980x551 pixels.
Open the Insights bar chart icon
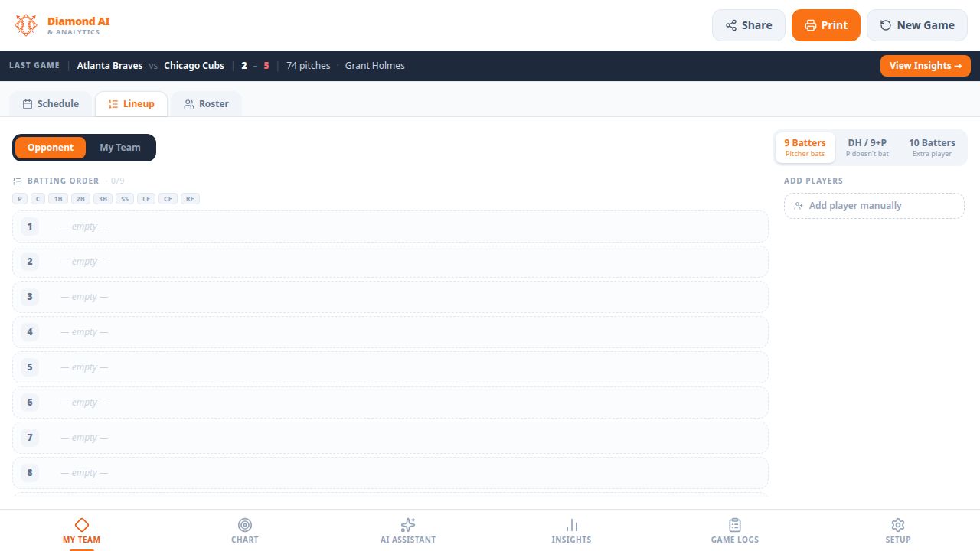(571, 525)
